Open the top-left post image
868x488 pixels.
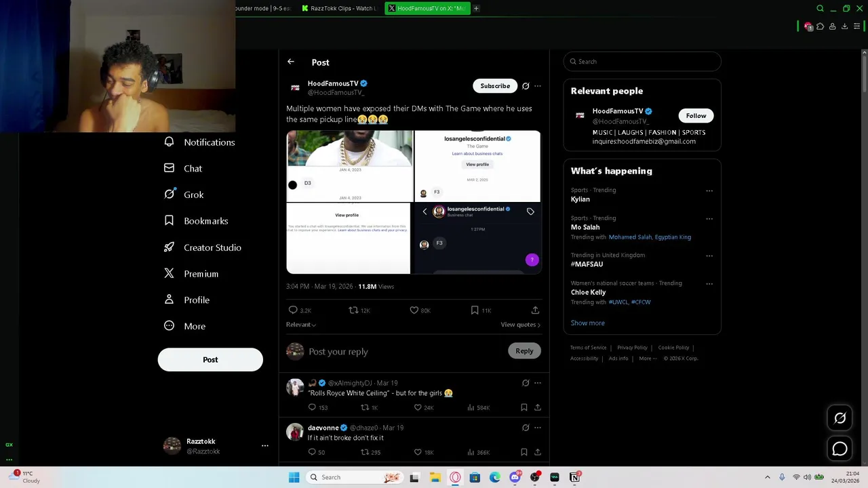[349, 166]
